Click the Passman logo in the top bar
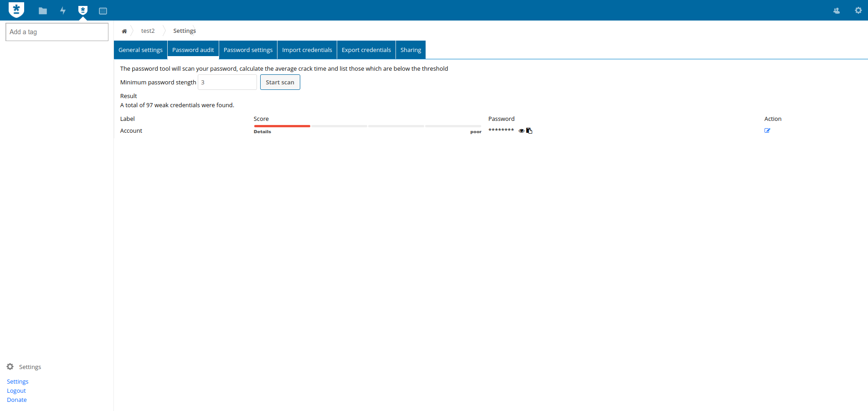 [16, 10]
